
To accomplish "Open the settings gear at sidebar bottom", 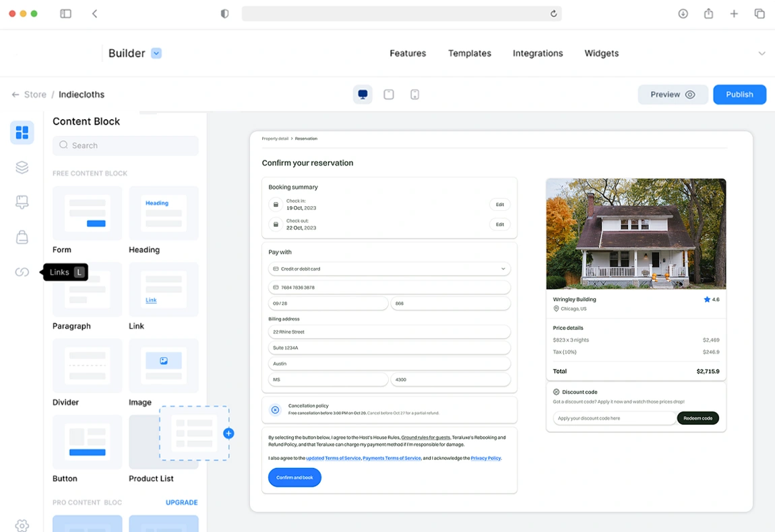I will (22, 525).
